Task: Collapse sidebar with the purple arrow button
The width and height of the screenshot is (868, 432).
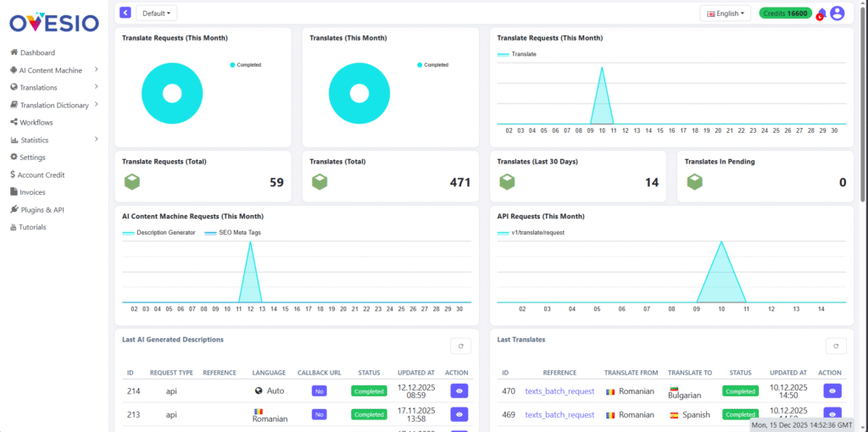Action: click(x=125, y=13)
